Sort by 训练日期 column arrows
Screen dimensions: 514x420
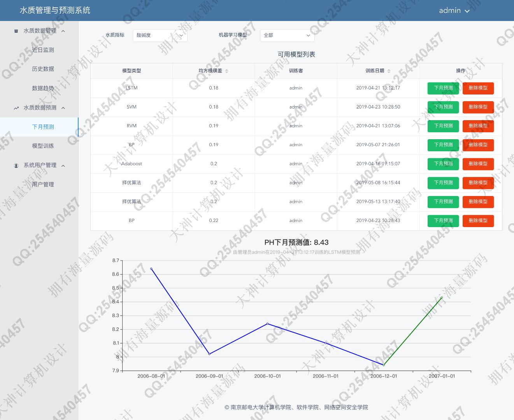(389, 71)
